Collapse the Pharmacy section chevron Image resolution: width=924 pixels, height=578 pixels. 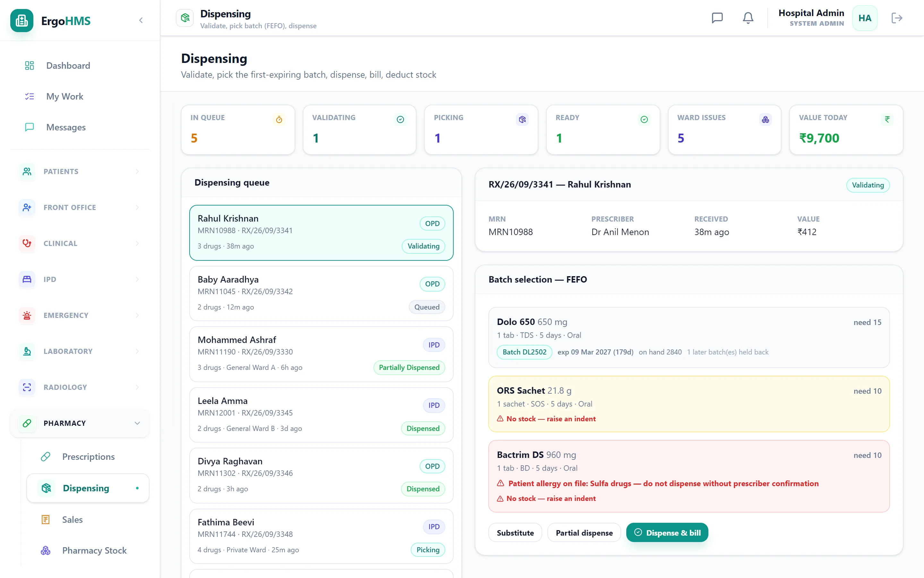(x=137, y=423)
